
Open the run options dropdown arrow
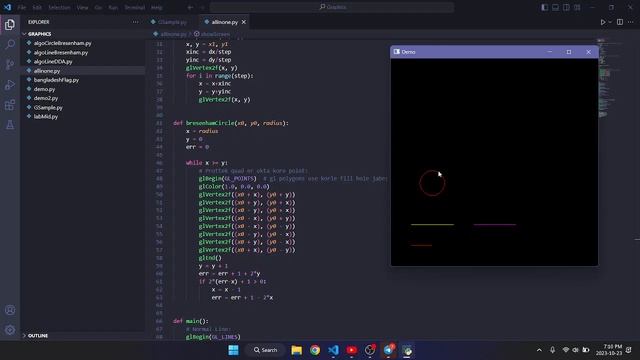click(610, 22)
